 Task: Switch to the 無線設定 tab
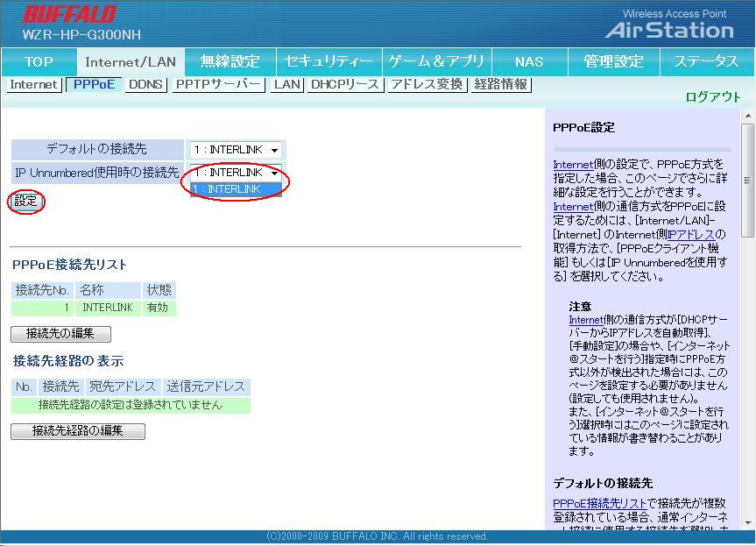click(230, 61)
